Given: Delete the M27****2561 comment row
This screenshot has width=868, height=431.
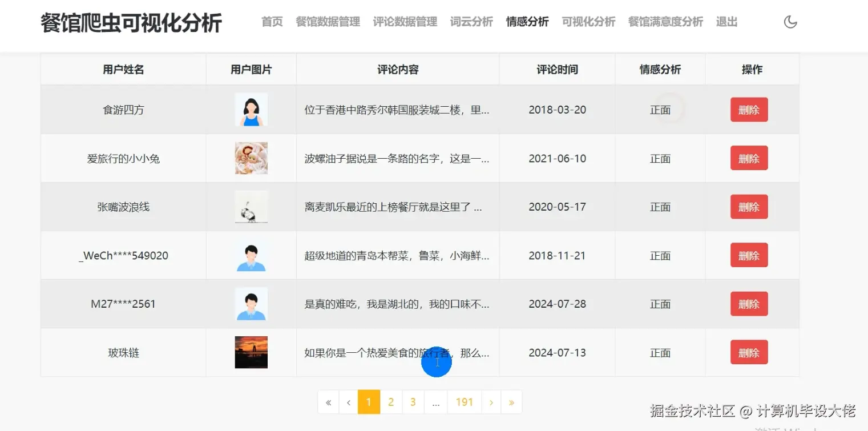Looking at the screenshot, I should coord(749,304).
